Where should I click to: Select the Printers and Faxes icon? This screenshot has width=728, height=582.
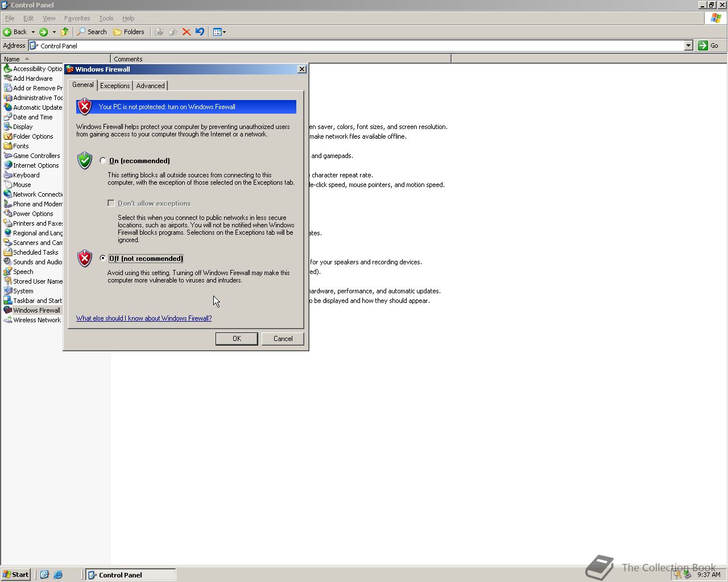[x=8, y=223]
